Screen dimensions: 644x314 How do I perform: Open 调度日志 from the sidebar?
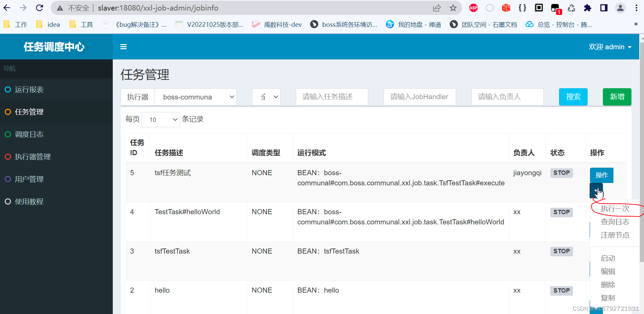point(56,134)
